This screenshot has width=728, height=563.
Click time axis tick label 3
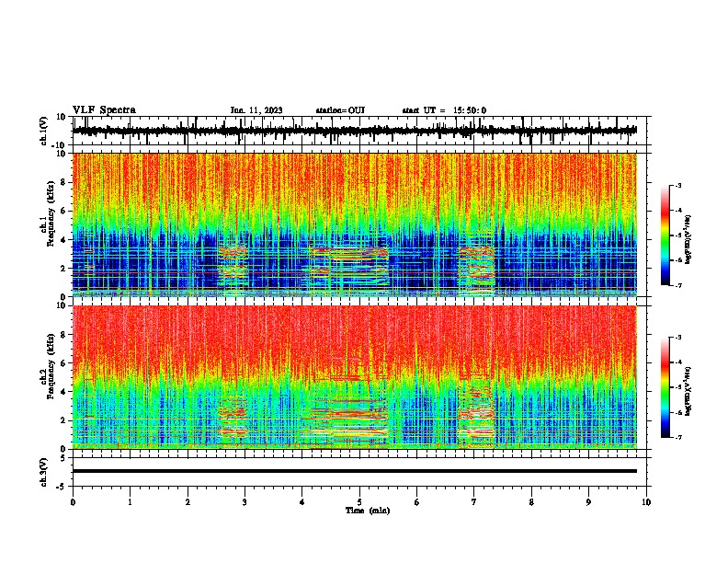click(x=245, y=502)
